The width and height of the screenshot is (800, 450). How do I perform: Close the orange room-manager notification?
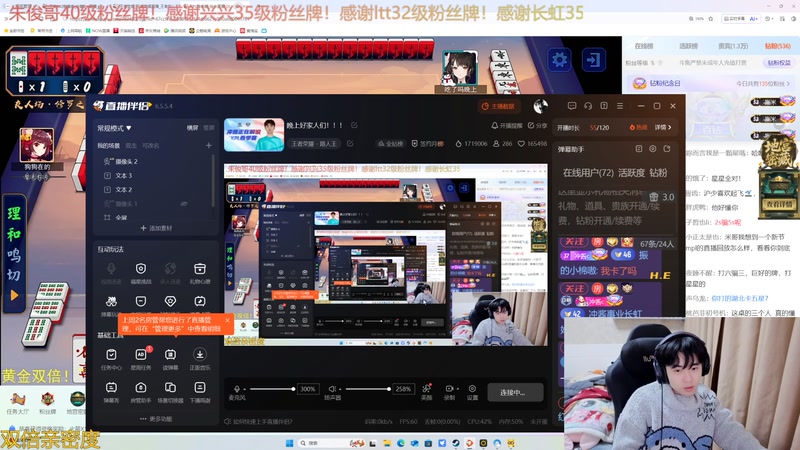pyautogui.click(x=227, y=320)
